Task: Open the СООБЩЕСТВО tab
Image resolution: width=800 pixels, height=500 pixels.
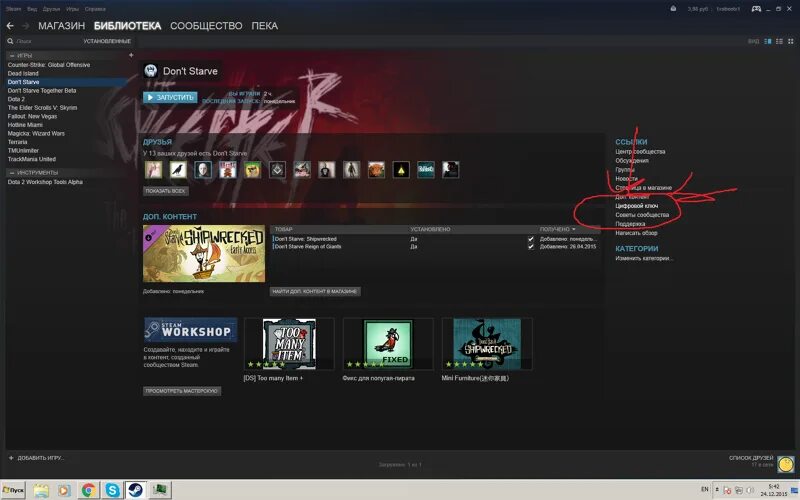Action: 206,26
